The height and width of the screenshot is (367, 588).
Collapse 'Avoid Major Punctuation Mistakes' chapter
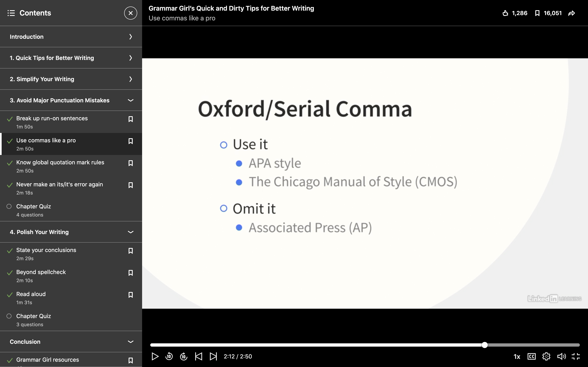pyautogui.click(x=130, y=100)
